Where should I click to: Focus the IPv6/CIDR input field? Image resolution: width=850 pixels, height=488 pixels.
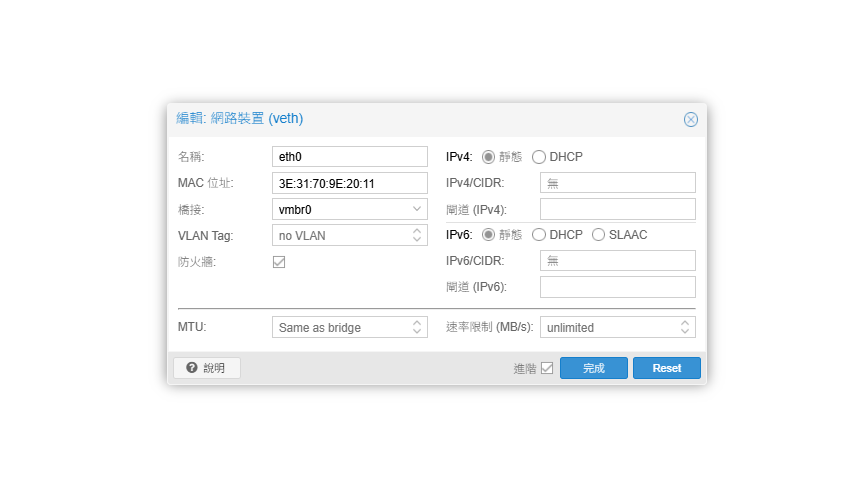tap(617, 261)
